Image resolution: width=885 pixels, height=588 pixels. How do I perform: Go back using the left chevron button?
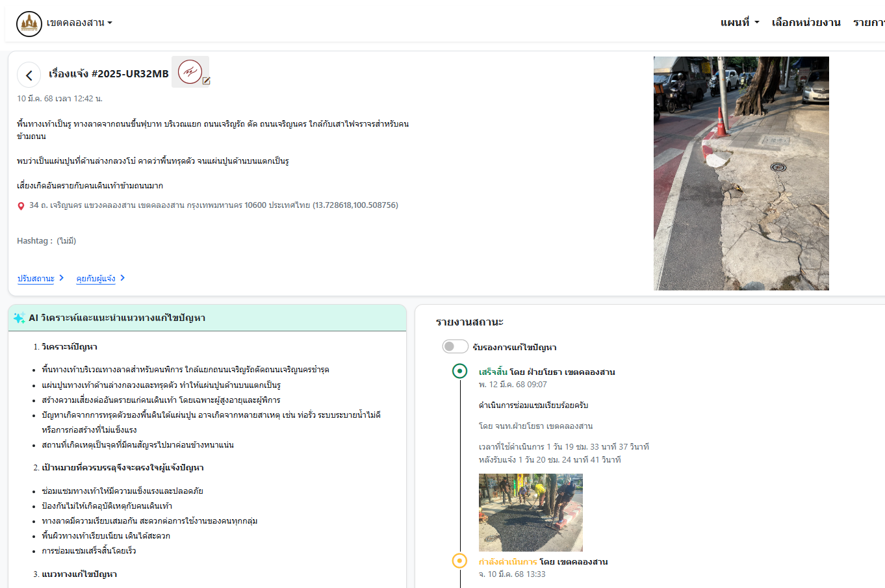tap(29, 75)
